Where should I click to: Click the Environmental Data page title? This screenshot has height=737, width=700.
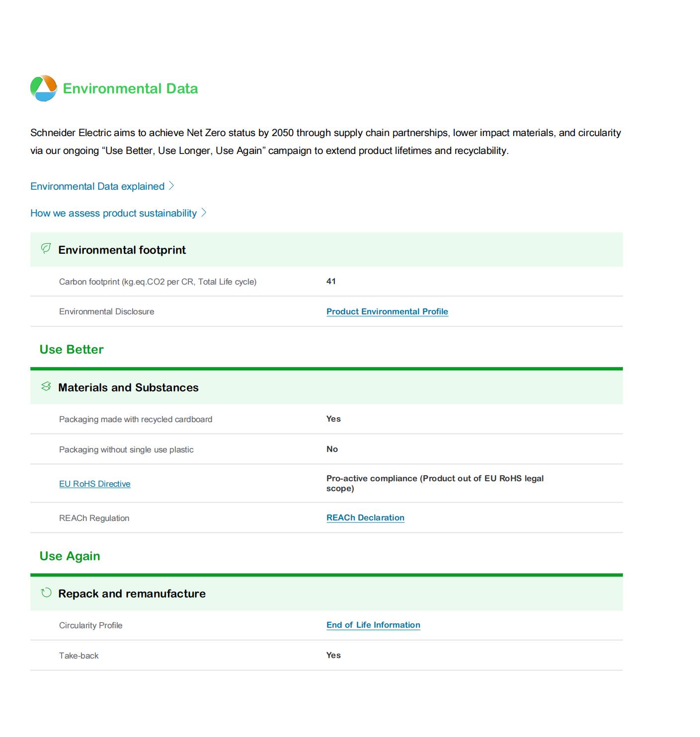(130, 88)
